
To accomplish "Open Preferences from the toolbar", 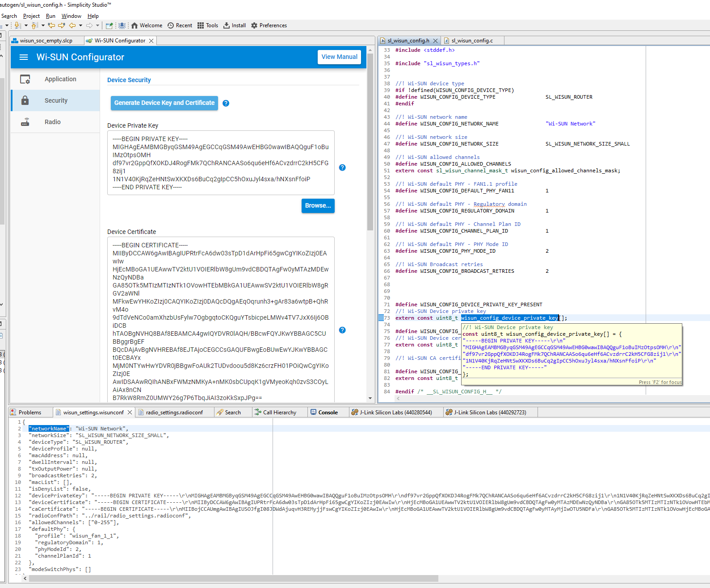I will 269,25.
